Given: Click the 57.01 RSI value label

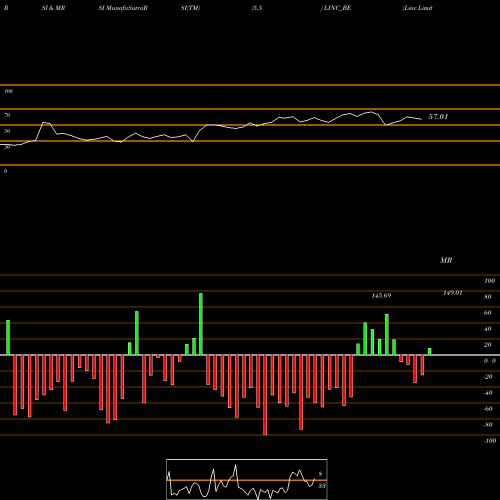Looking at the screenshot, I should [438, 117].
